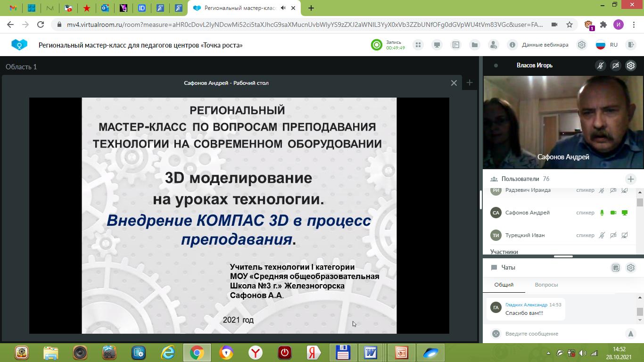Click the shared desktop presentation slide
The width and height of the screenshot is (644, 362).
click(x=239, y=215)
